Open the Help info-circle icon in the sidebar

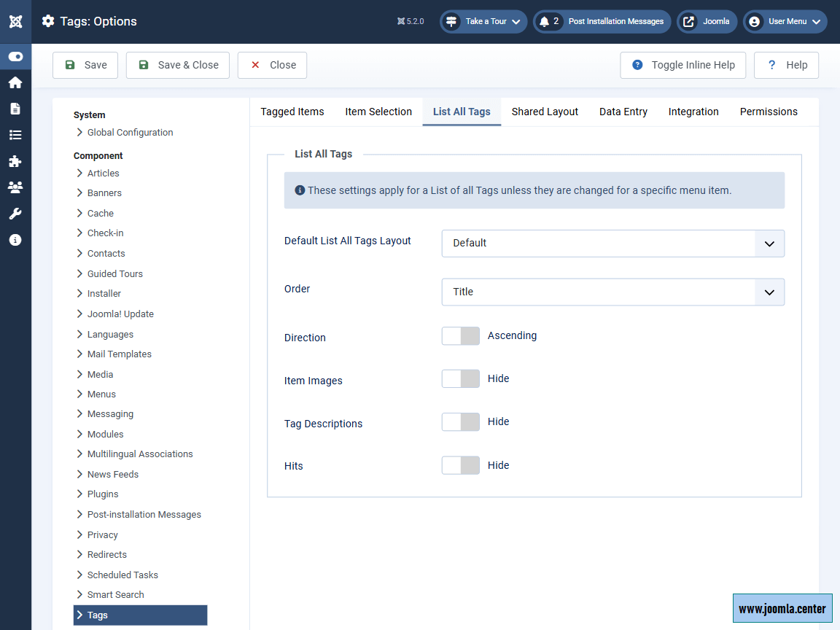tap(15, 240)
